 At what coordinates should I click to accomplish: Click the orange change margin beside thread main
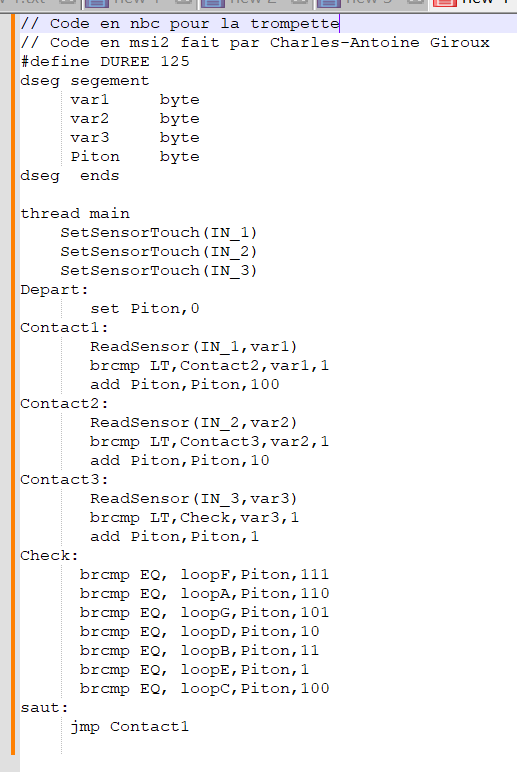click(13, 213)
